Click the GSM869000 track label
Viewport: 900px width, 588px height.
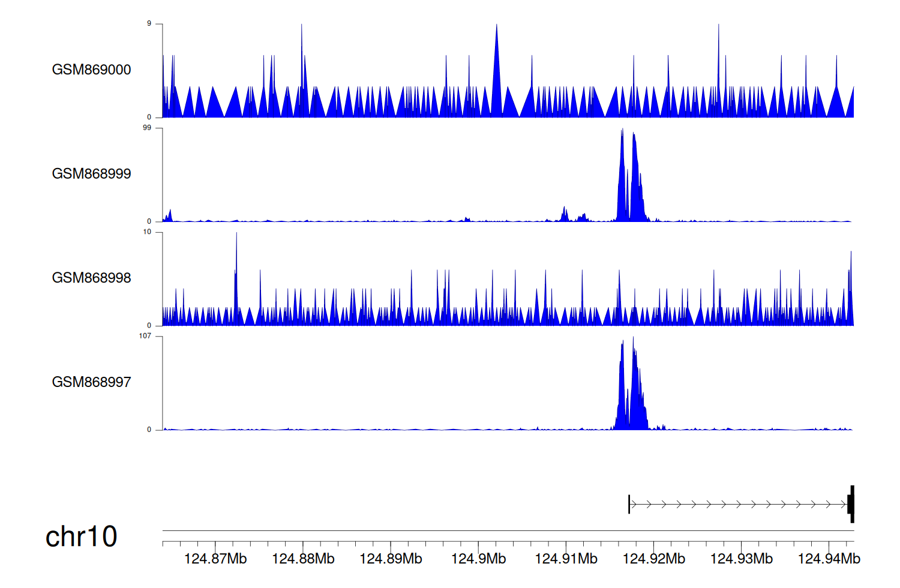coord(91,70)
